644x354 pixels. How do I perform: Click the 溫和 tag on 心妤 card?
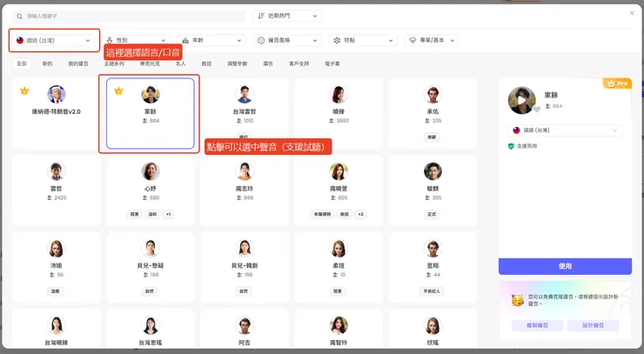click(x=152, y=214)
